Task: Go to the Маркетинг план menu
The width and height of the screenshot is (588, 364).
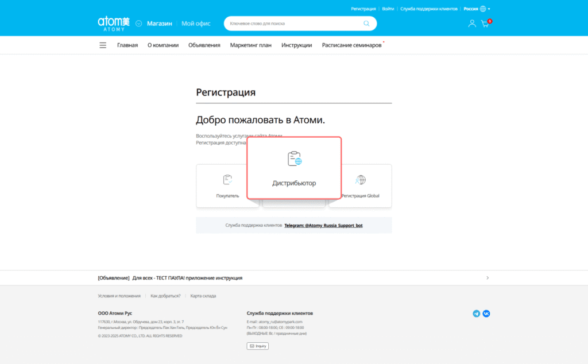Action: 250,45
